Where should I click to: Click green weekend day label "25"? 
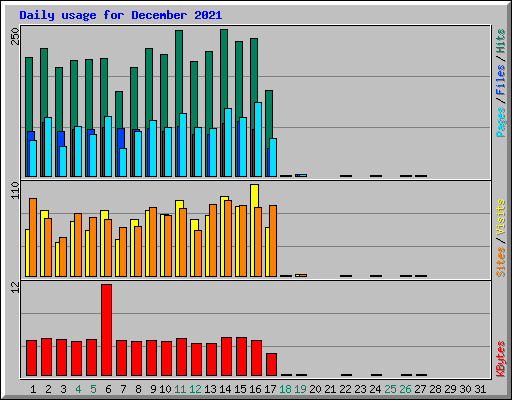(x=390, y=389)
